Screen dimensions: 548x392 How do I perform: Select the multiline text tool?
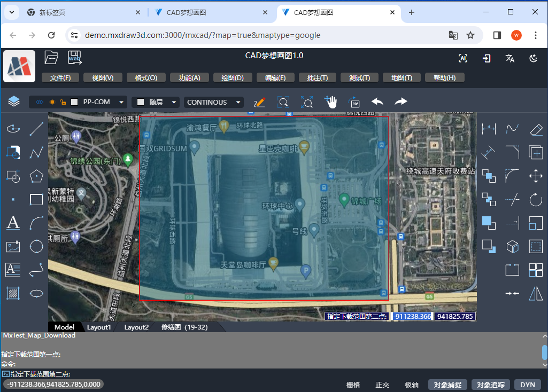click(x=13, y=270)
